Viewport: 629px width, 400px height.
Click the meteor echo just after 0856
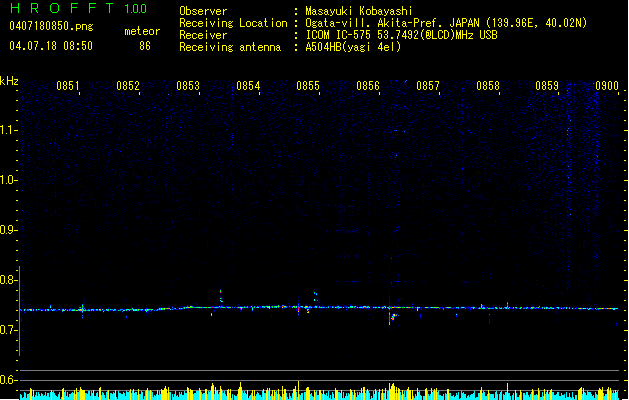(392, 317)
